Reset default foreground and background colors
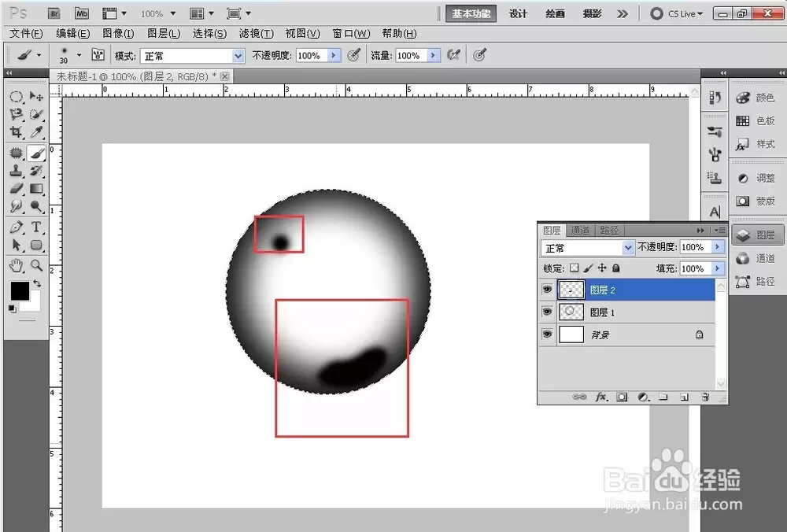The image size is (787, 532). point(13,308)
